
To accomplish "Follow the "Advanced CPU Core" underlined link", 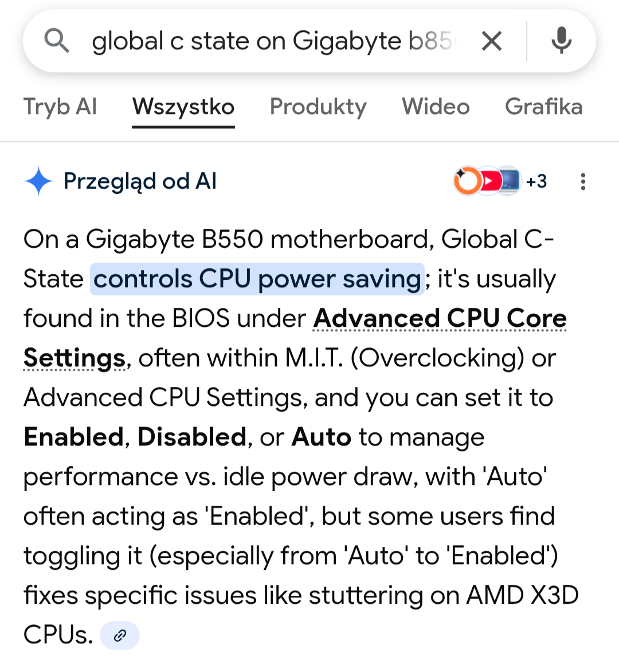I will pyautogui.click(x=440, y=318).
